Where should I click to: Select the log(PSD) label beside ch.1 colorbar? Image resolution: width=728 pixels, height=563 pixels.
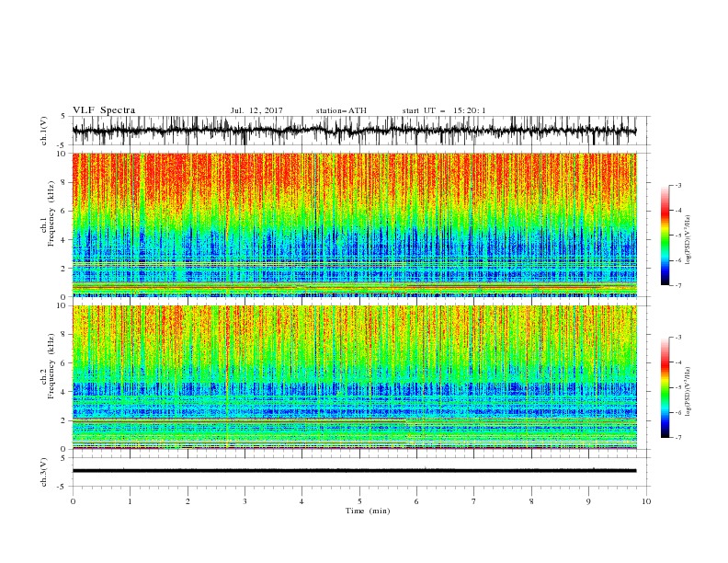(x=688, y=240)
